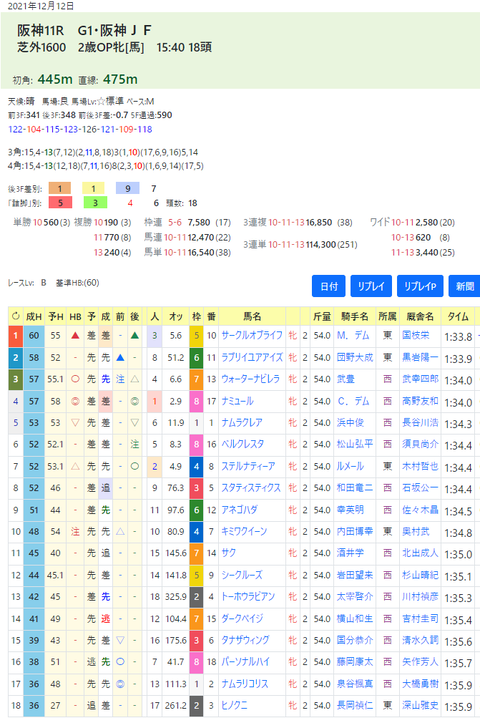Click odds value 325.9

point(176,596)
